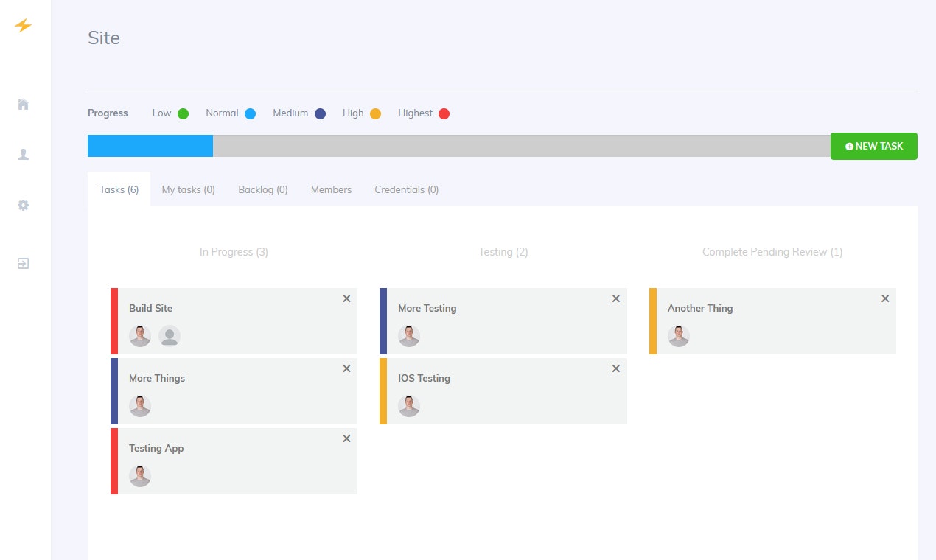Click member avatar on More Testing card

click(409, 336)
